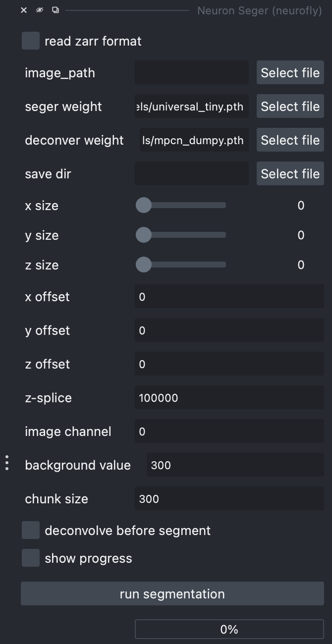Screen dimensions: 332x644
Task: Click into the z-splice value field
Action: [229, 398]
